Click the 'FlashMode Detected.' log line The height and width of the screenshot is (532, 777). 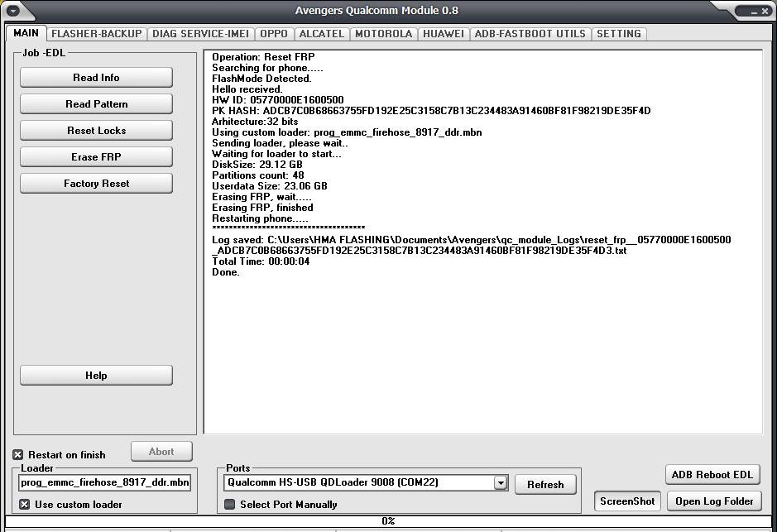261,79
